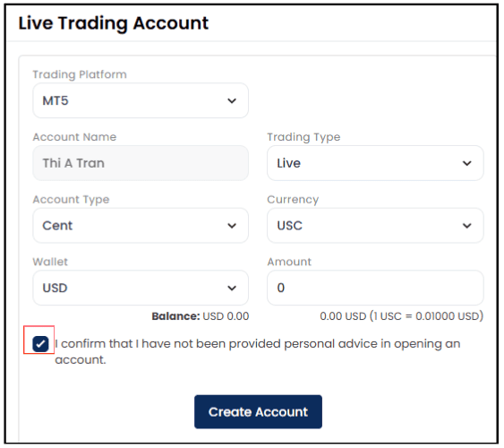Open the USD wallet dropdown

click(x=141, y=288)
